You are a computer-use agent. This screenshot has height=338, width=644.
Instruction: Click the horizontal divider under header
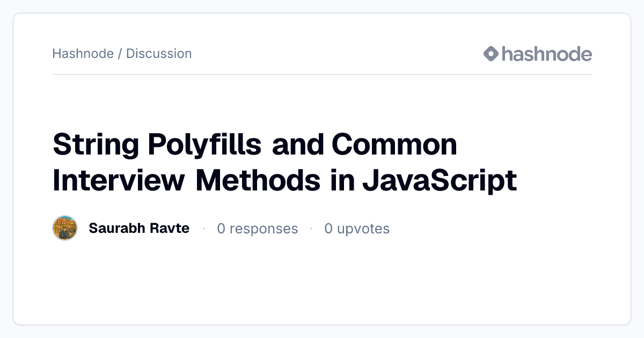point(322,74)
